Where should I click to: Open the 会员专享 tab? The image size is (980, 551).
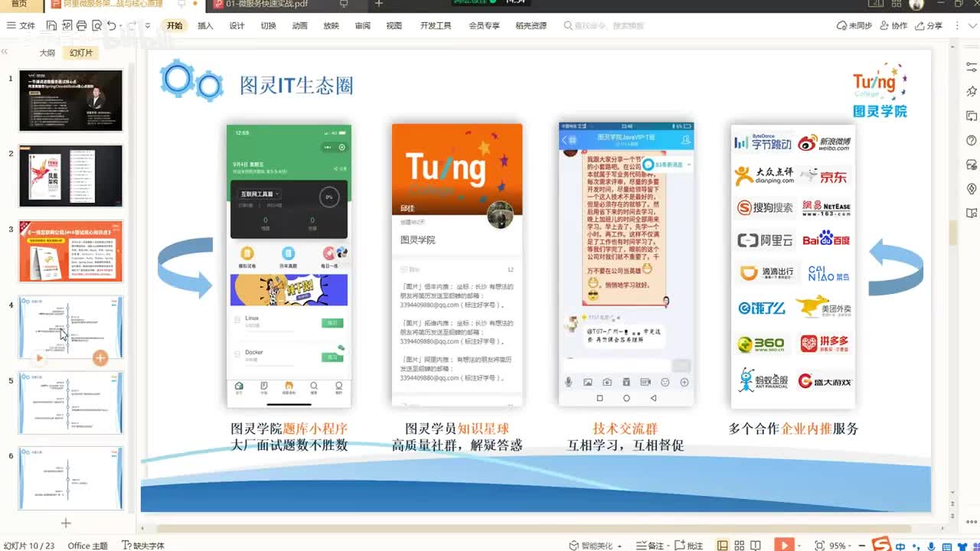484,25
